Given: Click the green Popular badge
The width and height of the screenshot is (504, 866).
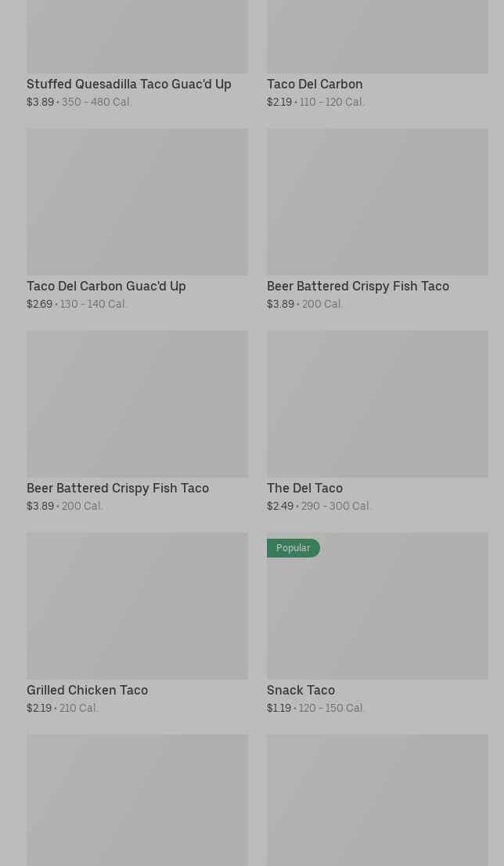Looking at the screenshot, I should (293, 548).
